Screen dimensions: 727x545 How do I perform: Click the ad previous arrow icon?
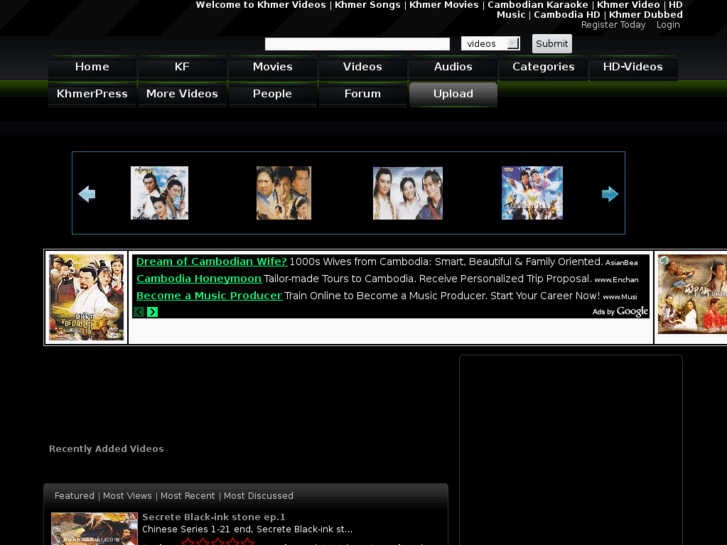139,312
